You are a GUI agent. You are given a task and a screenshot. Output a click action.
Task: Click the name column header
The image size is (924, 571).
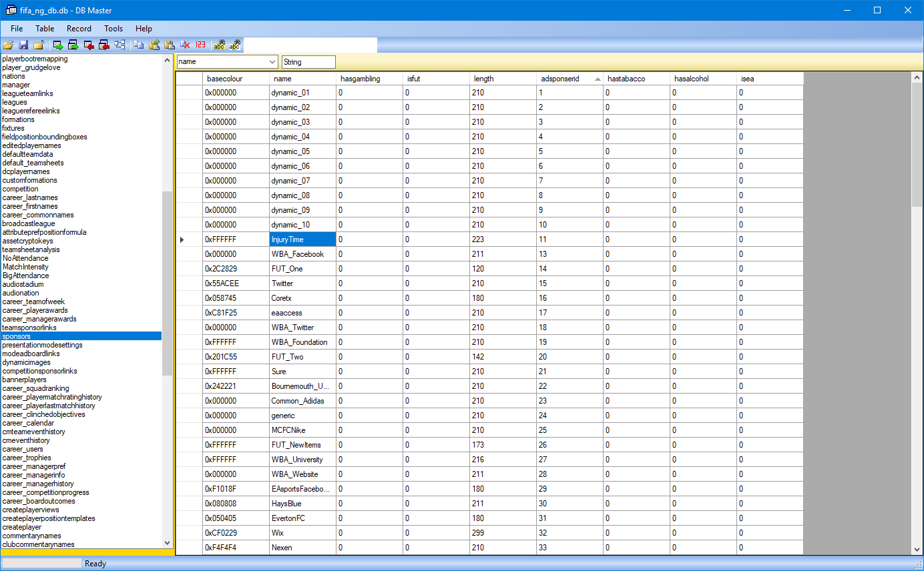(302, 79)
